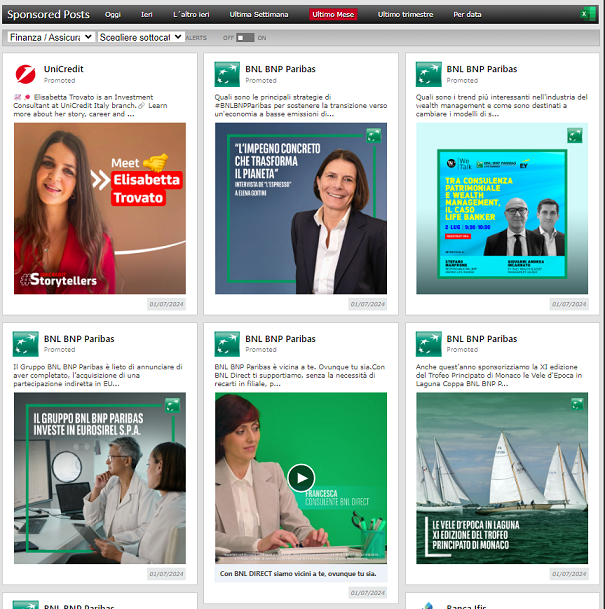Select the Ultima Settimana filter
Screen dimensions: 605x609
[259, 14]
